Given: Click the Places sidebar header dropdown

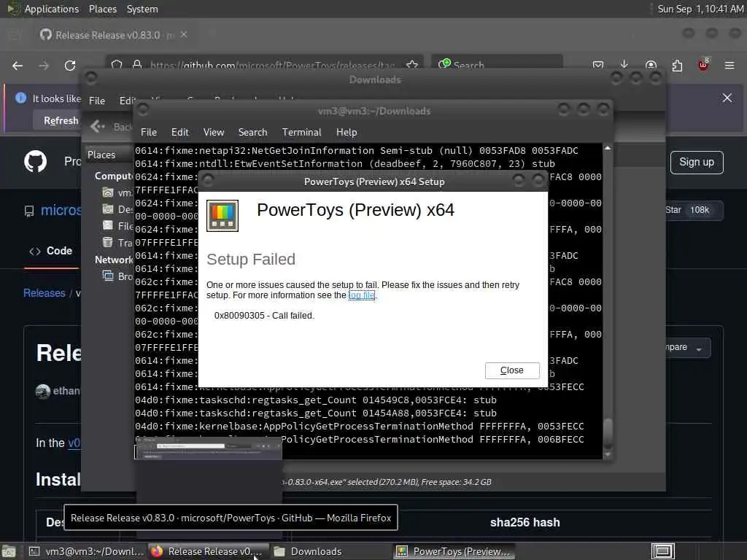Looking at the screenshot, I should (109, 155).
